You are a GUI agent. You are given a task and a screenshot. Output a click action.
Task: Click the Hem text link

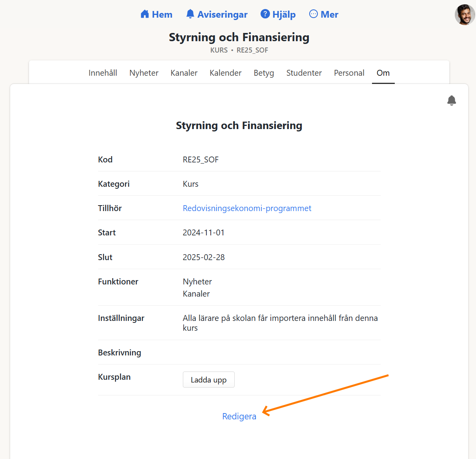click(x=162, y=15)
